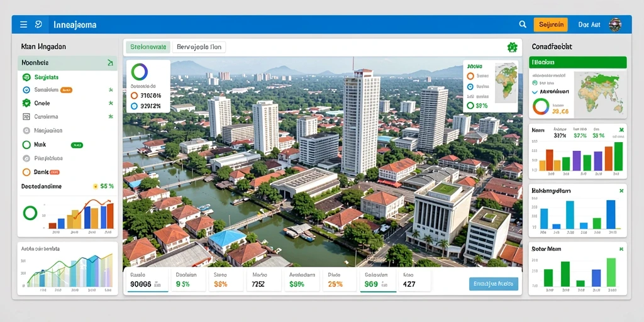Open the world map thumbnail in Conadfaeoiat panel
The image size is (644, 322).
(x=600, y=94)
